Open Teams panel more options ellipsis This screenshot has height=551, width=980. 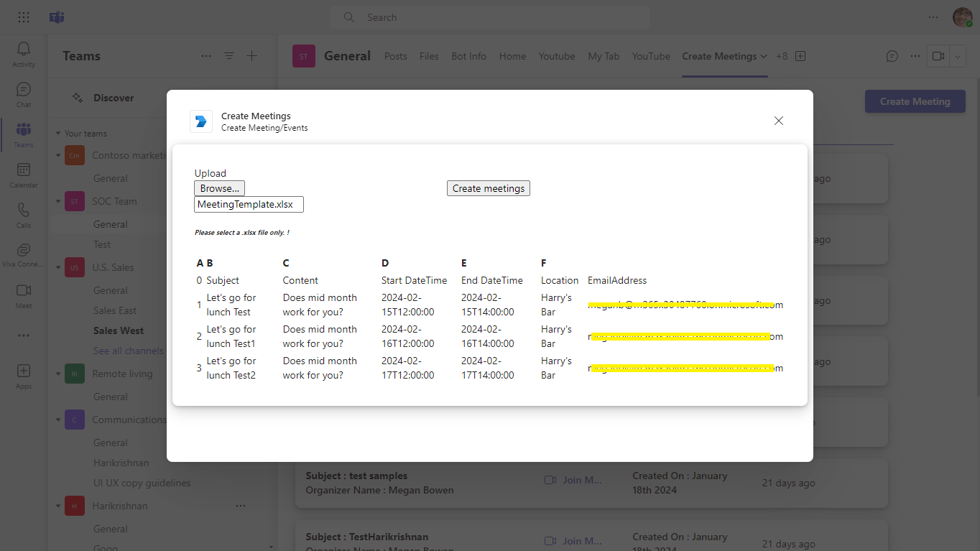click(206, 56)
